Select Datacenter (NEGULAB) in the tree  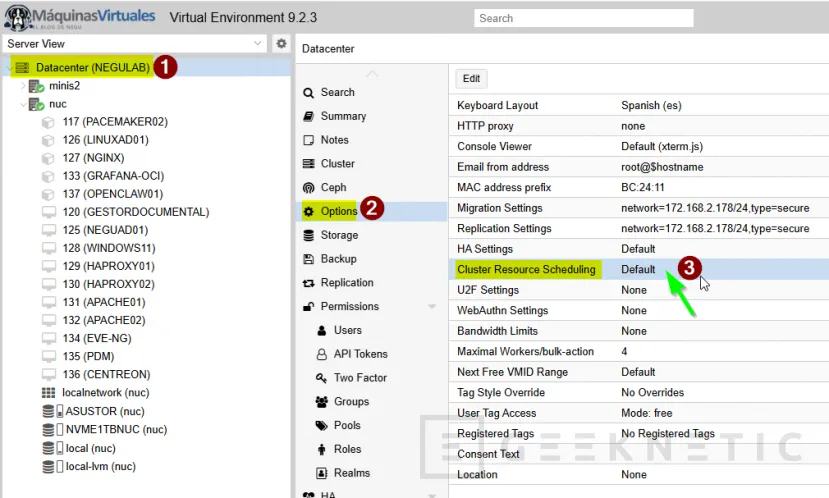coord(93,68)
